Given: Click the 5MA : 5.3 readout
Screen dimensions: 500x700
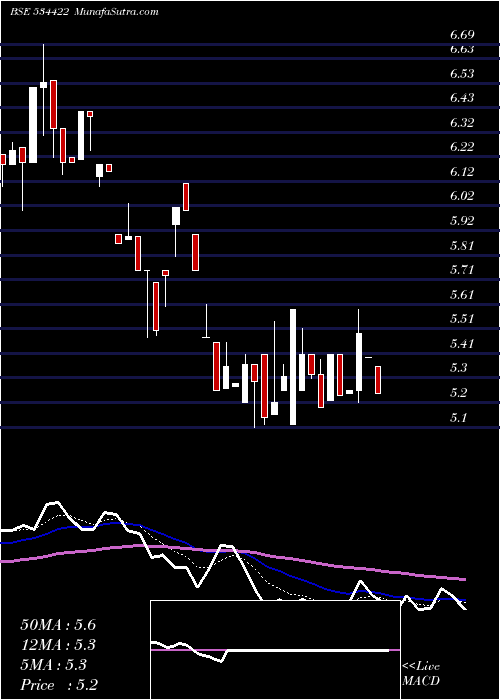Looking at the screenshot, I should click(x=53, y=665).
